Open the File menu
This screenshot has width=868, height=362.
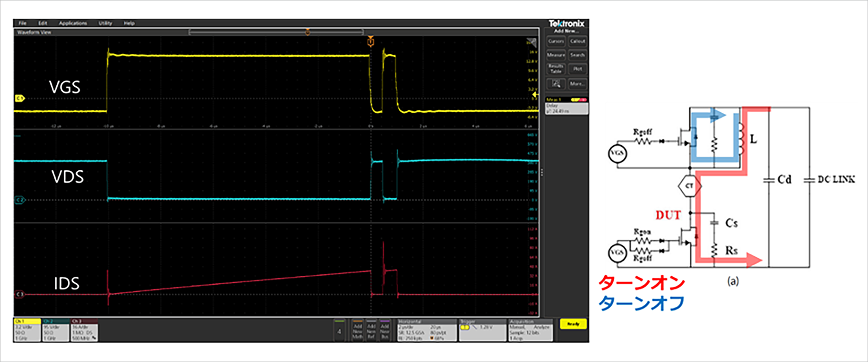click(x=22, y=23)
